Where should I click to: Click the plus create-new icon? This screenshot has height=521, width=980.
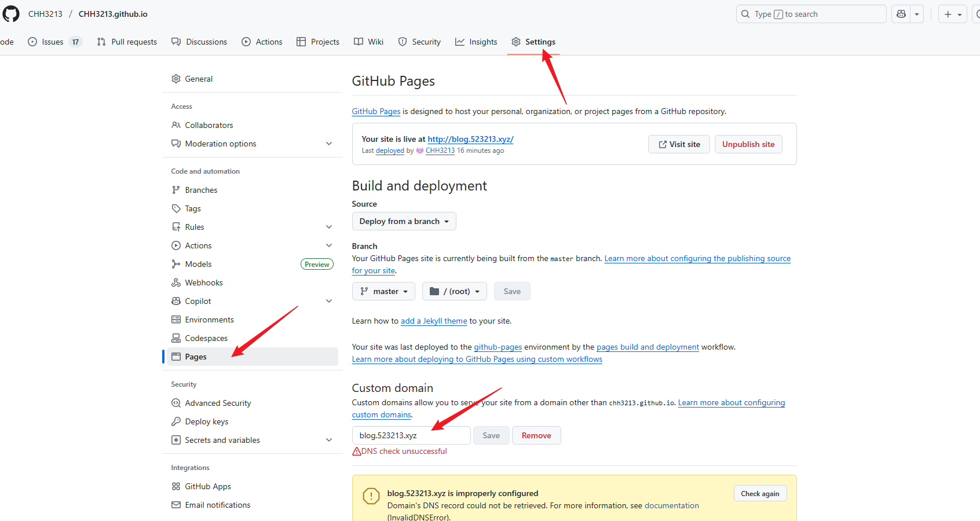click(948, 14)
